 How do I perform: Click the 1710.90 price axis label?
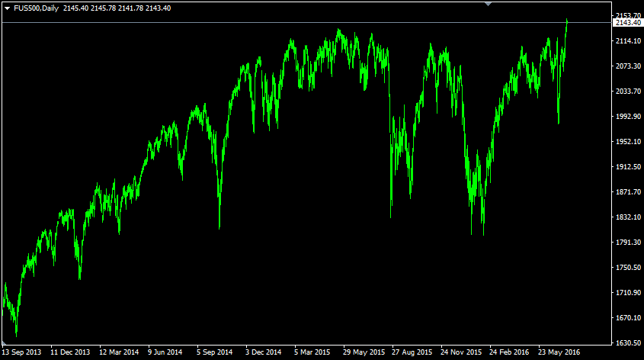point(628,293)
